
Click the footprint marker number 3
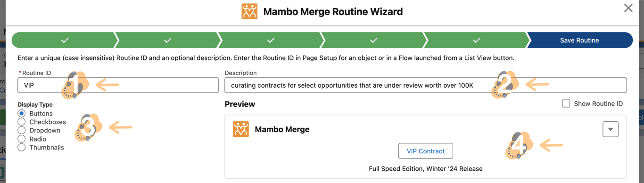click(x=88, y=127)
